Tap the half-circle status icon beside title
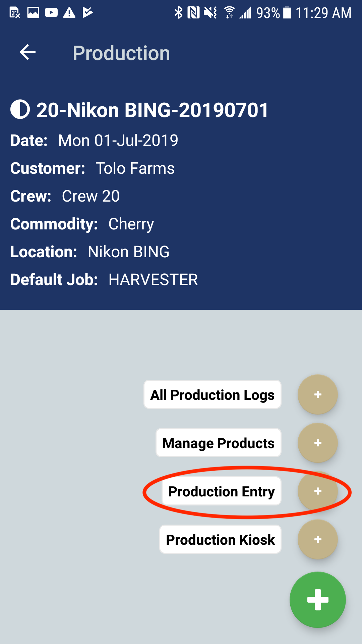This screenshot has width=362, height=644. pyautogui.click(x=20, y=110)
